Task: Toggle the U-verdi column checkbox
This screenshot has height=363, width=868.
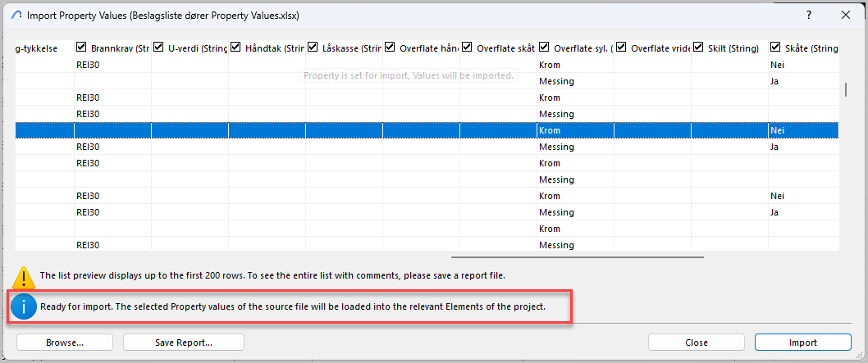Action: point(158,48)
